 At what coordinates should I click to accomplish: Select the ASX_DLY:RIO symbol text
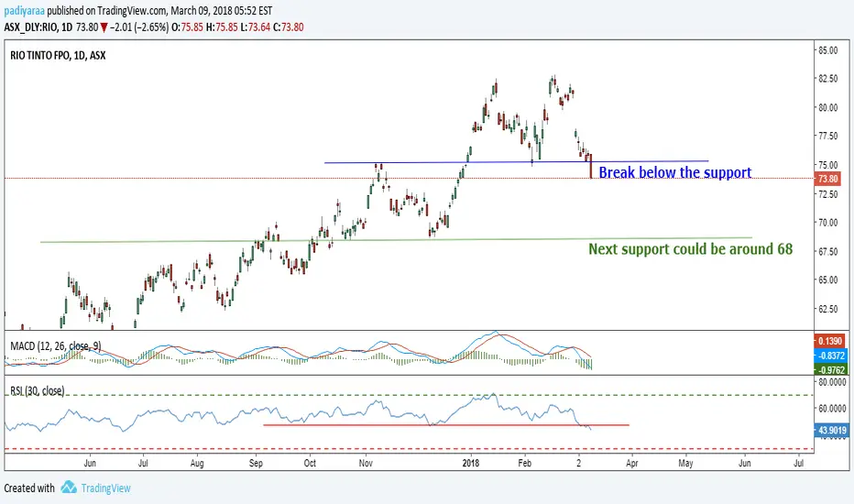coord(30,27)
